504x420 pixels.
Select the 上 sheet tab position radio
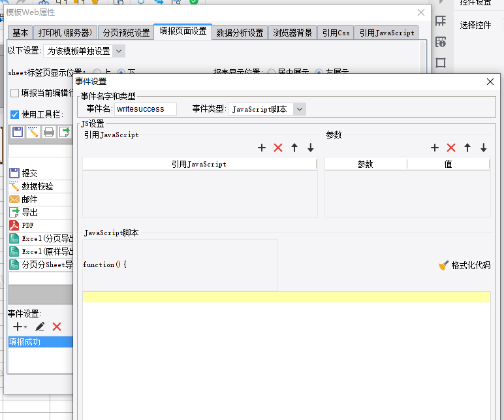click(97, 72)
